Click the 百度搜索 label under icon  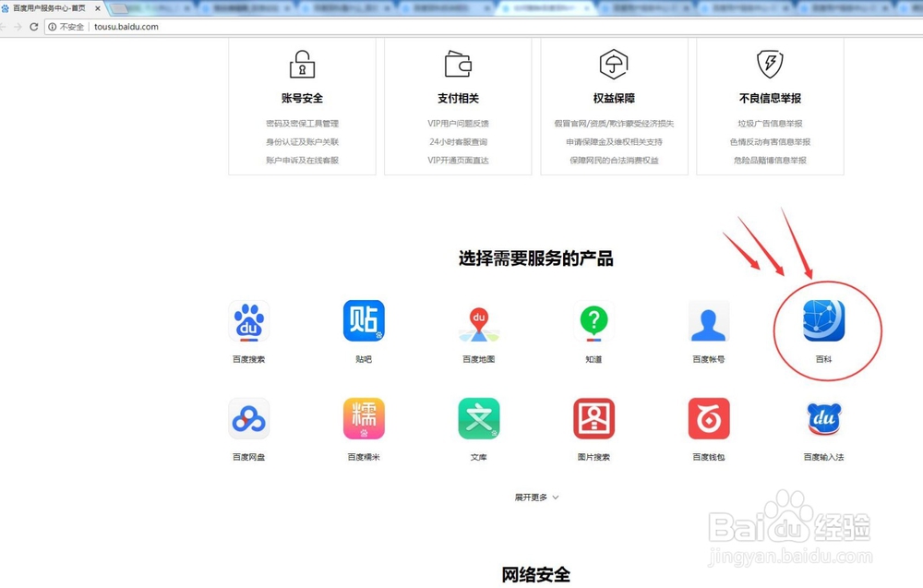pos(249,359)
